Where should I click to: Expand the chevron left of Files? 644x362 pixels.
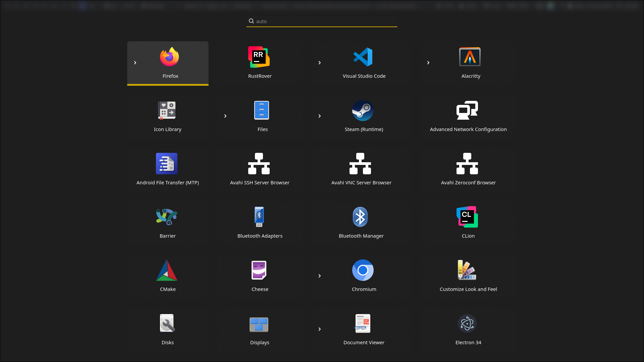coord(225,116)
